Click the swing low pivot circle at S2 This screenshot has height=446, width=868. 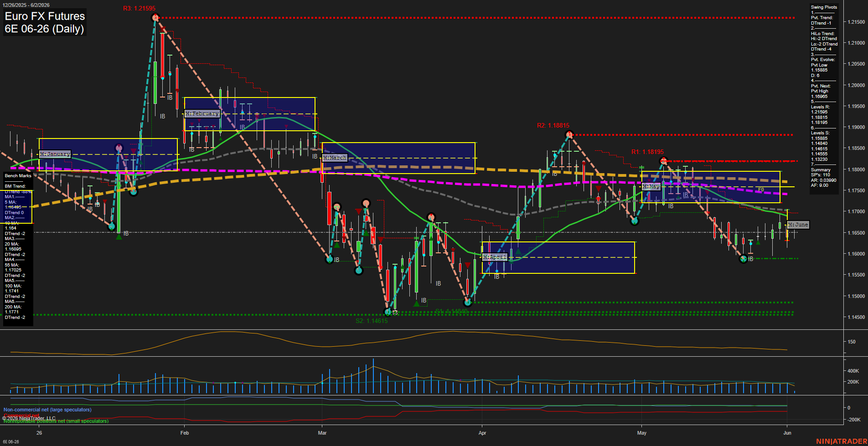388,312
